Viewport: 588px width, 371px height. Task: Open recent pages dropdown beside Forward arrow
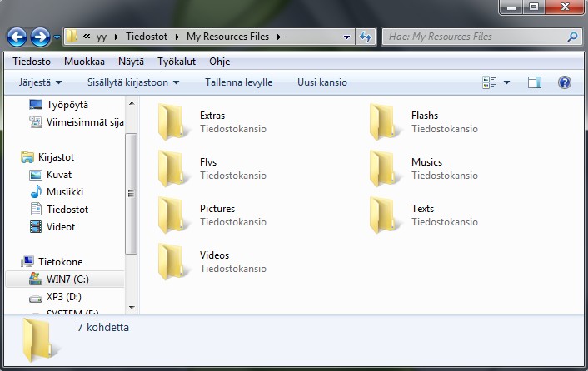57,37
